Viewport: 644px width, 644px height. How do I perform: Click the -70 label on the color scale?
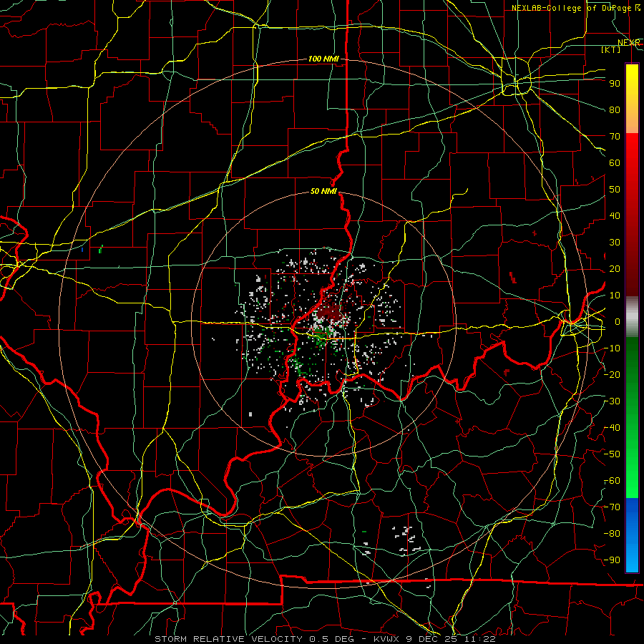[612, 507]
